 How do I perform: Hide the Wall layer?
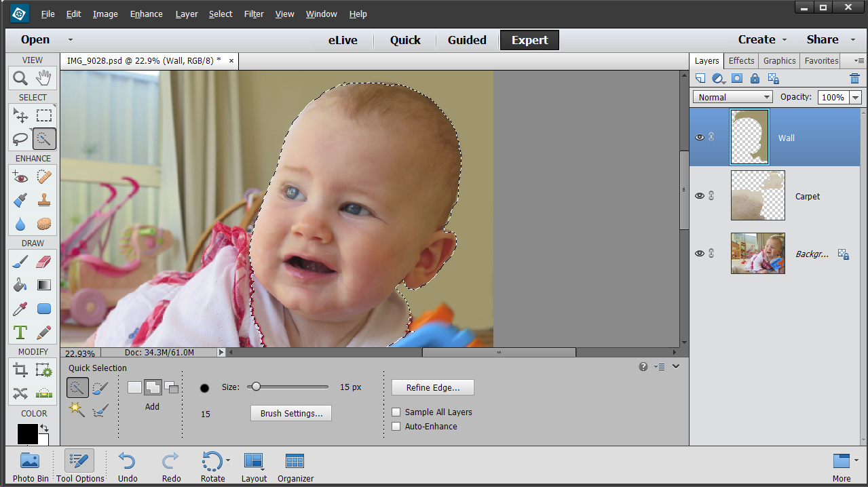pos(699,137)
